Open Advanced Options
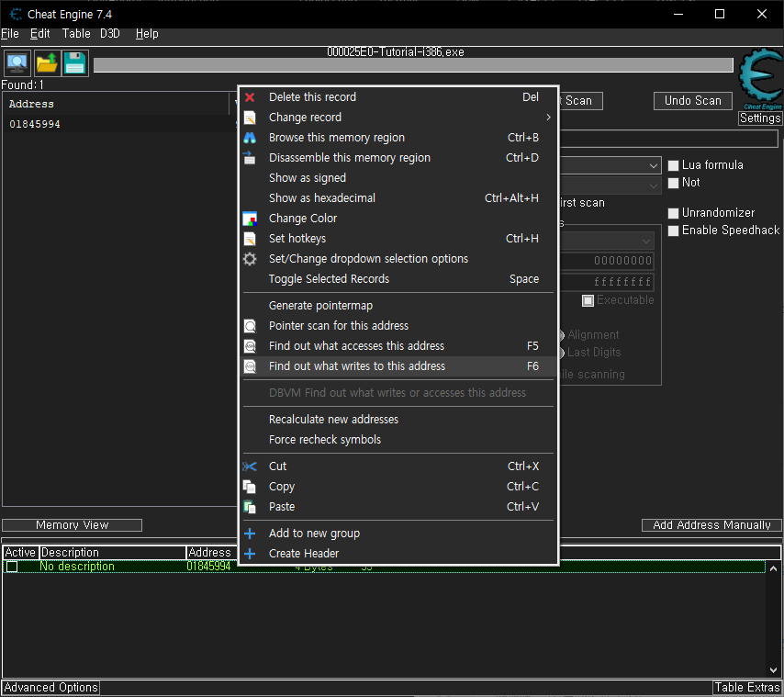 [50, 688]
